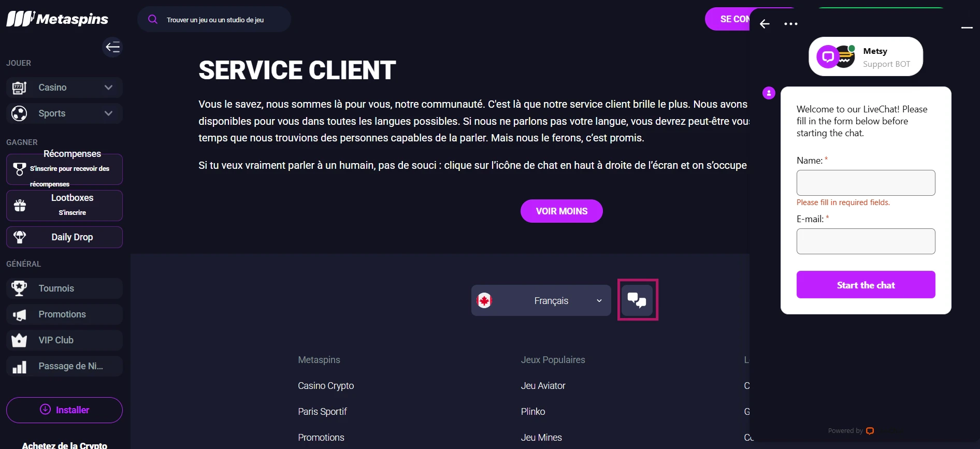Open Paris Sportif footer link
Image resolution: width=980 pixels, height=449 pixels.
coord(322,412)
